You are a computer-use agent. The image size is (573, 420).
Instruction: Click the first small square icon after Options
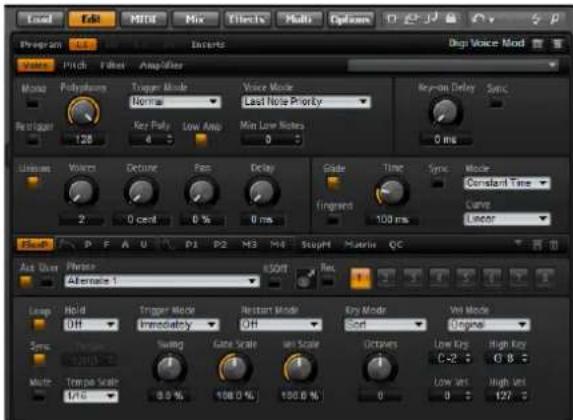tap(391, 19)
